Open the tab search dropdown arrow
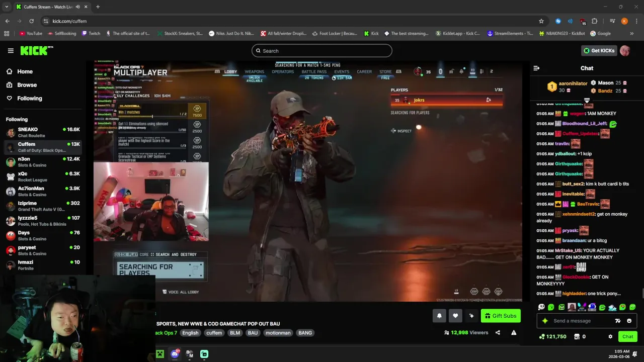The width and height of the screenshot is (644, 362). pyautogui.click(x=7, y=7)
